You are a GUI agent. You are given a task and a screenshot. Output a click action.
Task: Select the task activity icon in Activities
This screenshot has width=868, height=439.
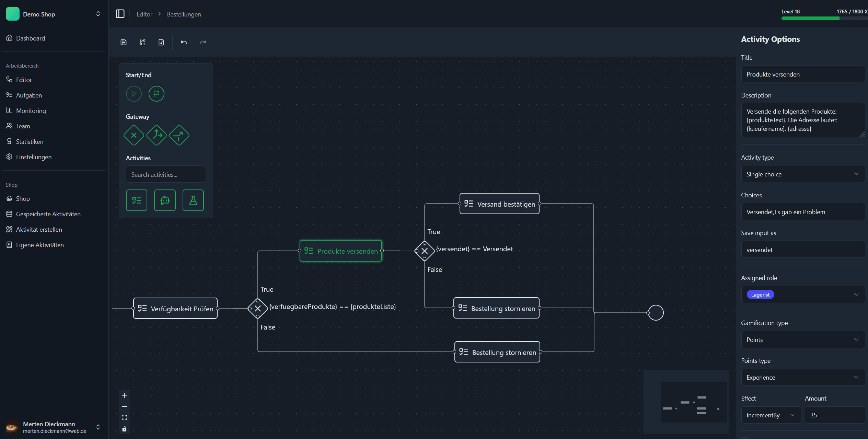(137, 200)
